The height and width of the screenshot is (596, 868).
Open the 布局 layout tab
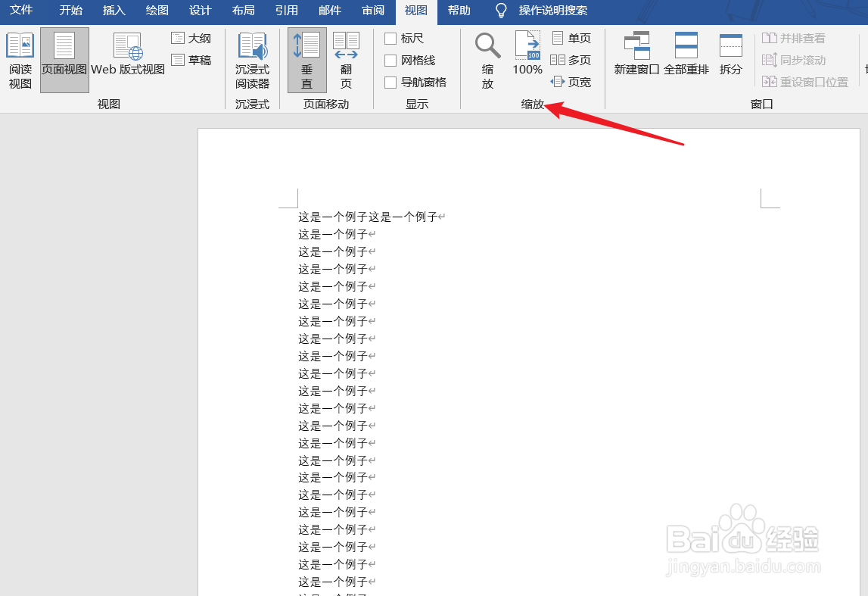click(244, 10)
